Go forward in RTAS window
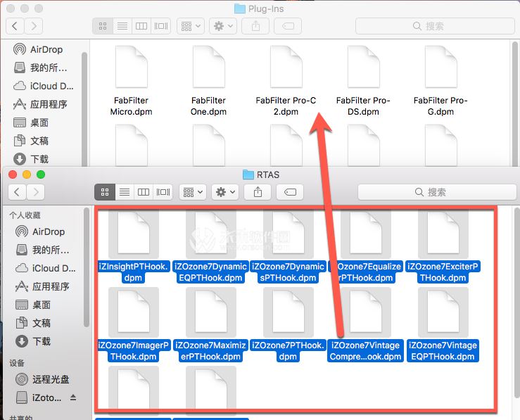The image size is (520, 420). pyautogui.click(x=35, y=192)
